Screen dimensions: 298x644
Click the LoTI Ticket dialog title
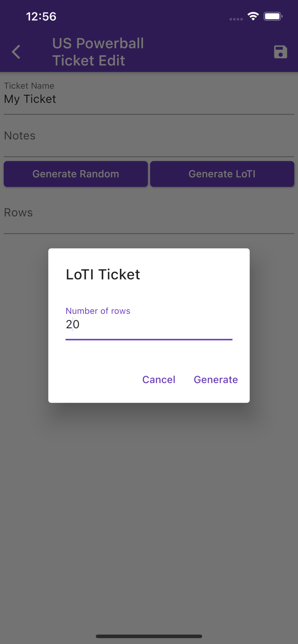coord(103,274)
